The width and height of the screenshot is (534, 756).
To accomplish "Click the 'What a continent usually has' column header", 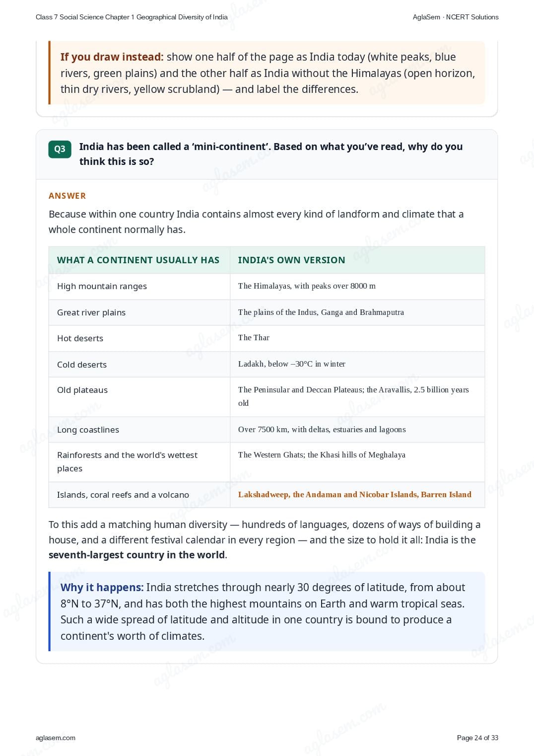I will 139,260.
